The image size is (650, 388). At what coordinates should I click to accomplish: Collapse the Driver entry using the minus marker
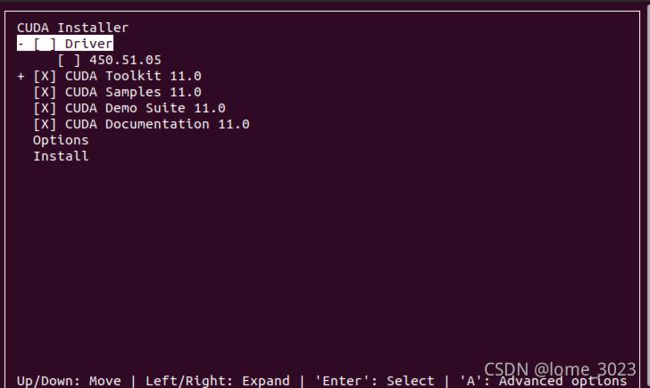[21, 44]
